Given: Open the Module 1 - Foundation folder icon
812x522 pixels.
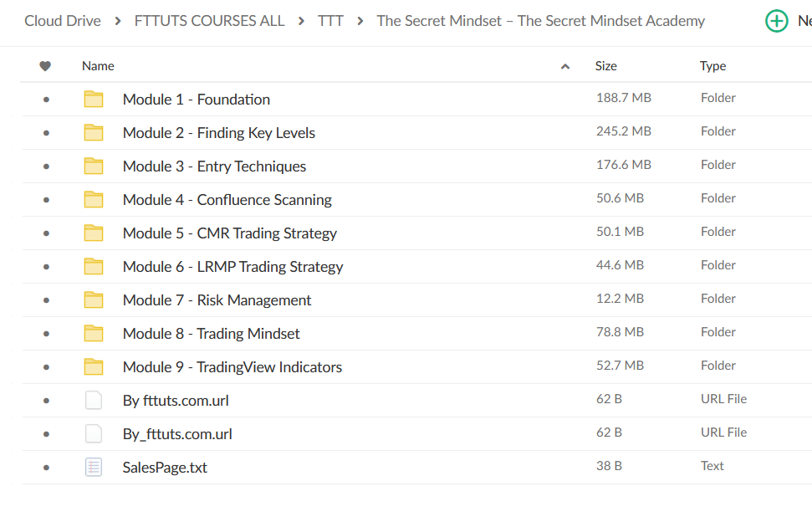Looking at the screenshot, I should click(x=93, y=99).
